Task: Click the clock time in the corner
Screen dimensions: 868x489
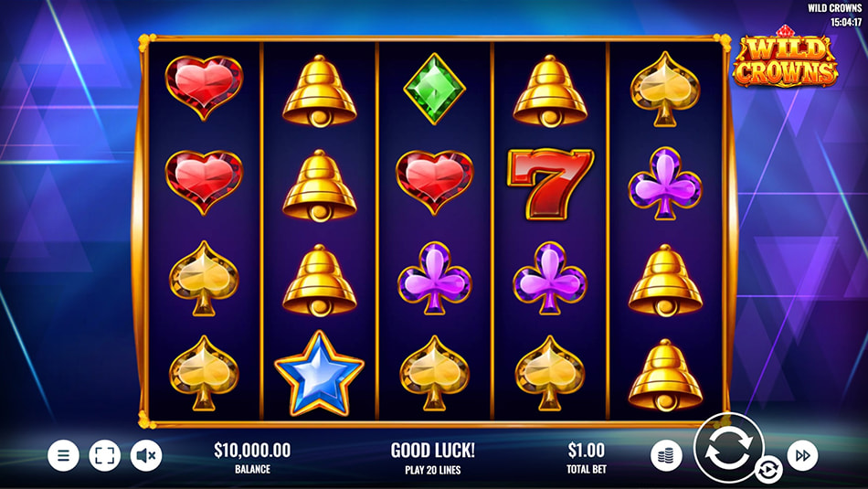Action: [846, 23]
